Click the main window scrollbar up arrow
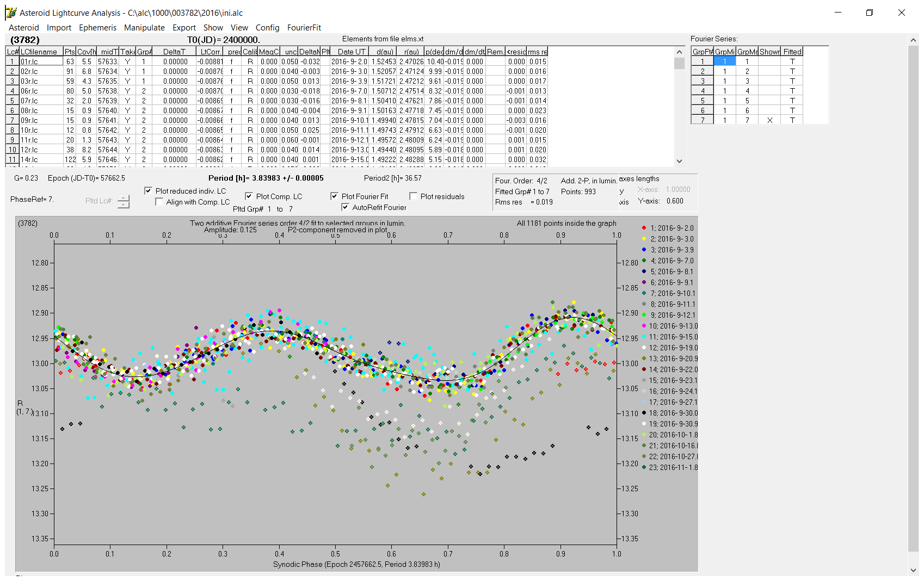 click(x=913, y=40)
